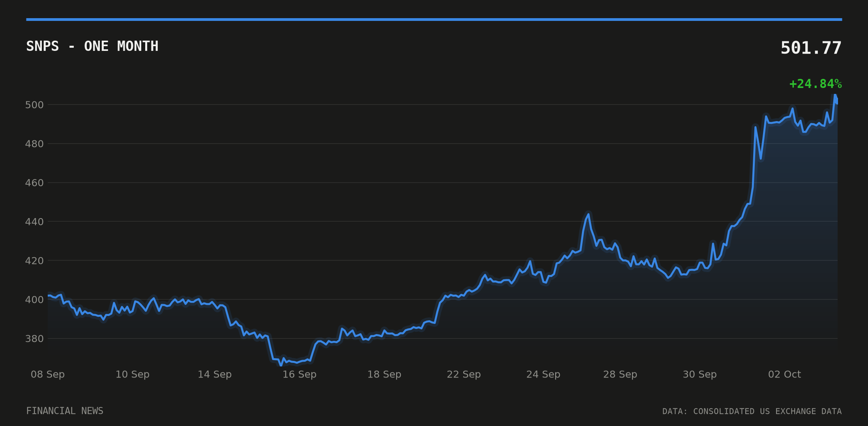Click the 440 y-axis label

tap(34, 222)
